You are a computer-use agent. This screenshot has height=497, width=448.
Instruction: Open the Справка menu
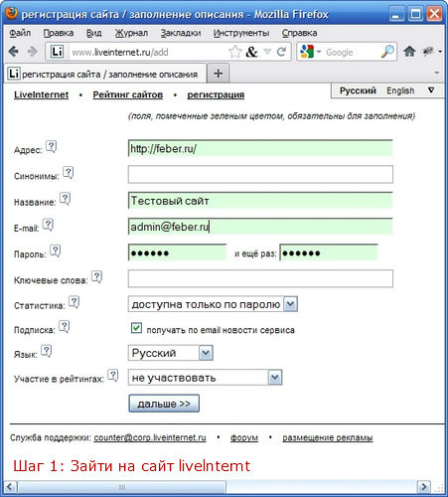tap(299, 33)
